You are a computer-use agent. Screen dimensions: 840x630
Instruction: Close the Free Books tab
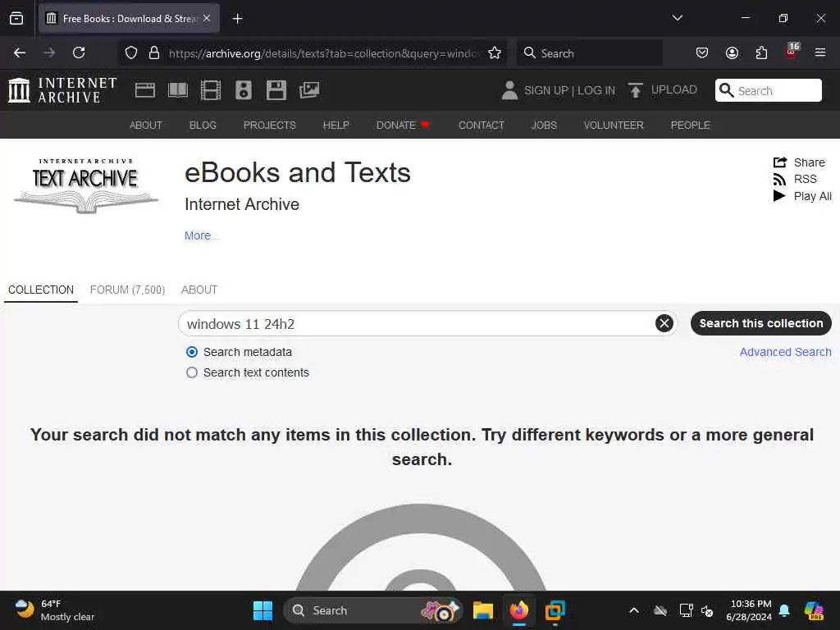207,18
